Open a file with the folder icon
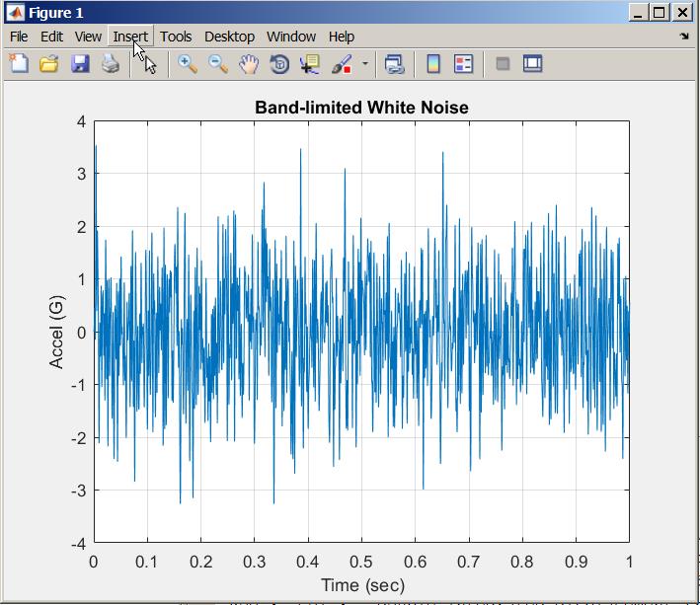 (x=49, y=64)
